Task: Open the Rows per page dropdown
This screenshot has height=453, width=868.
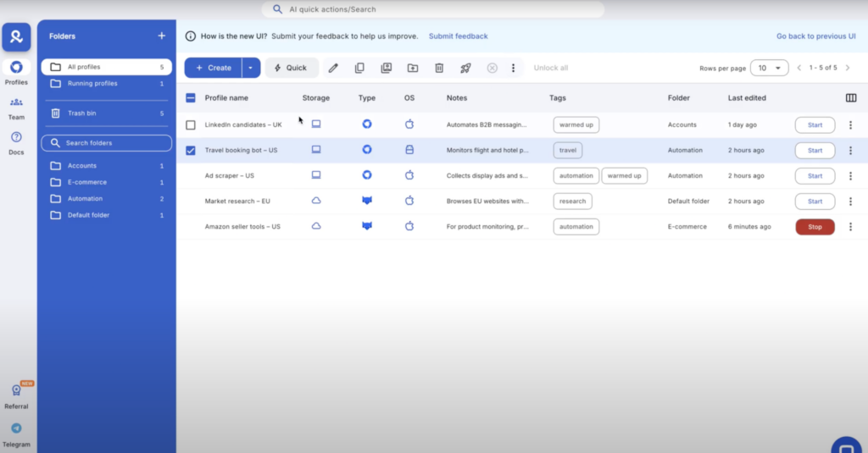Action: [x=769, y=68]
